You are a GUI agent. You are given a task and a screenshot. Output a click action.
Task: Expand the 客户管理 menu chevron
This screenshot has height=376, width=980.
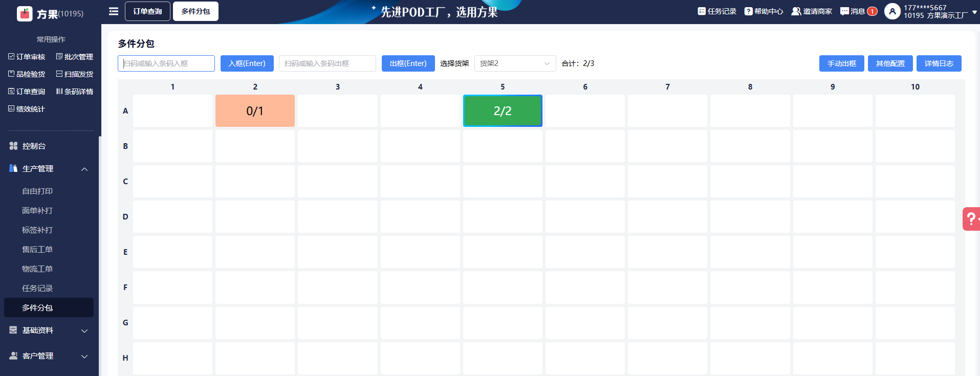point(84,357)
